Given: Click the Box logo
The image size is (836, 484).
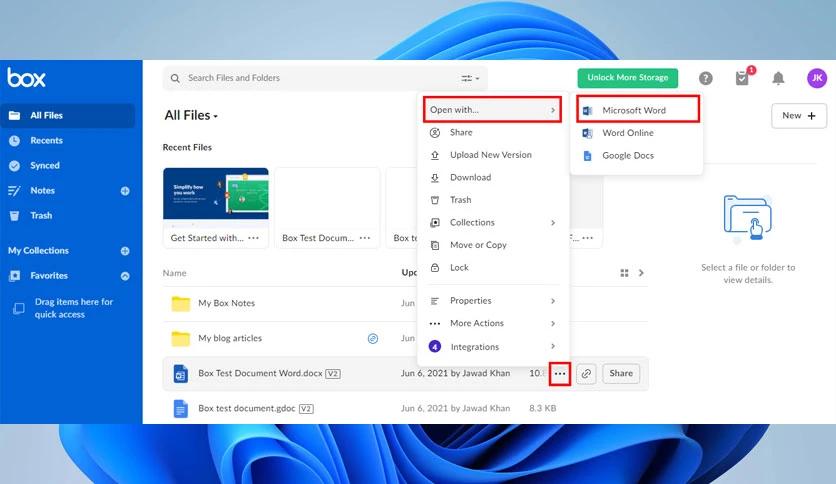Looking at the screenshot, I should (26, 78).
